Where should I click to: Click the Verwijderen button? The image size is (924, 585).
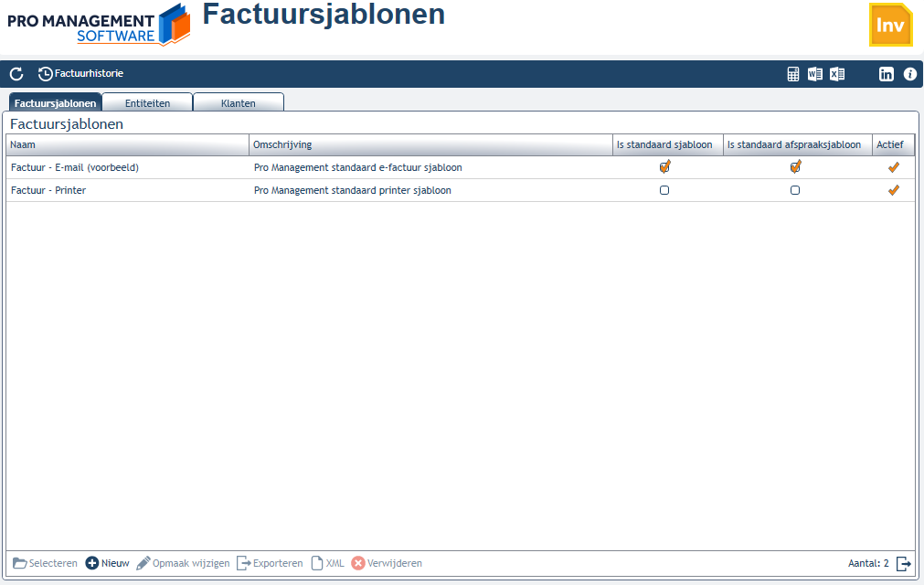coord(387,563)
